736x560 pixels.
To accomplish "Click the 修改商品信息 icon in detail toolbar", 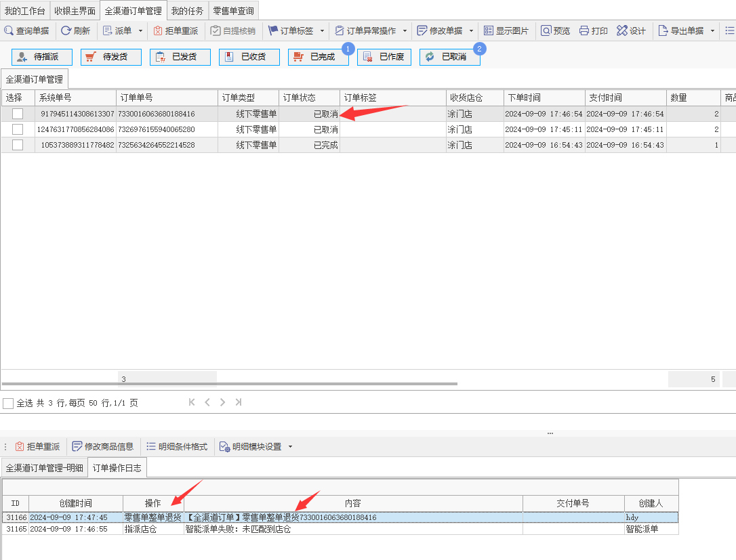I will pyautogui.click(x=77, y=446).
